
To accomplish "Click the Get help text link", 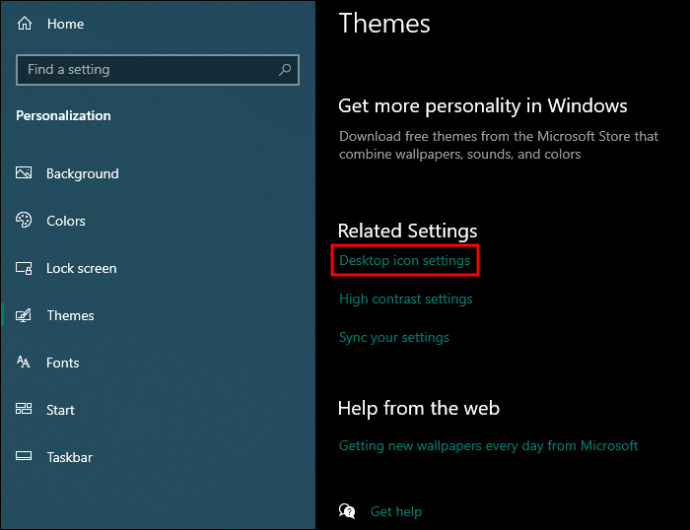I will 396,512.
